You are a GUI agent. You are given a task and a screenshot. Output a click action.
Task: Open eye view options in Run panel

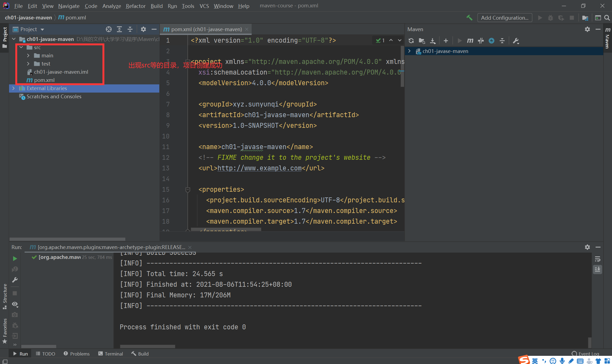pyautogui.click(x=15, y=304)
